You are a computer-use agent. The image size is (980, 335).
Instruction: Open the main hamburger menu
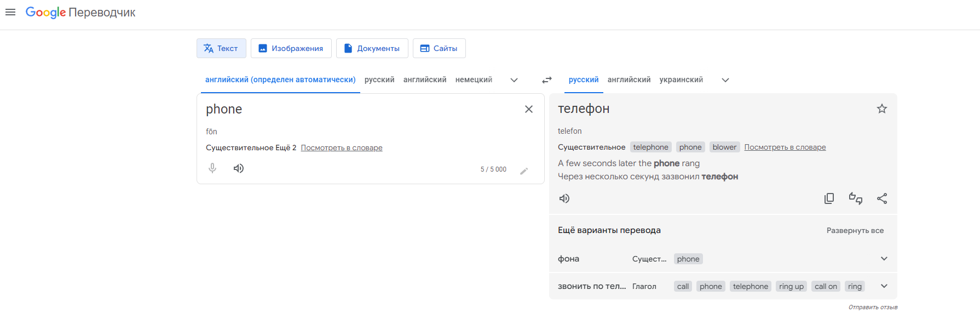(x=10, y=12)
